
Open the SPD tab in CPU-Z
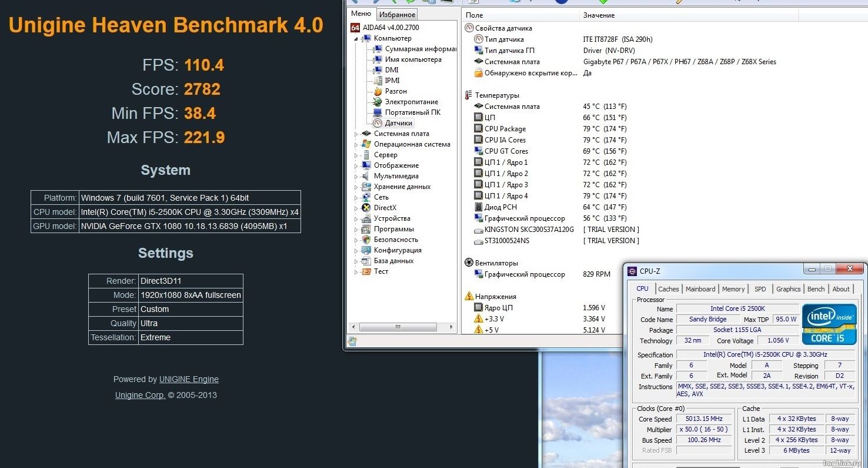760,289
